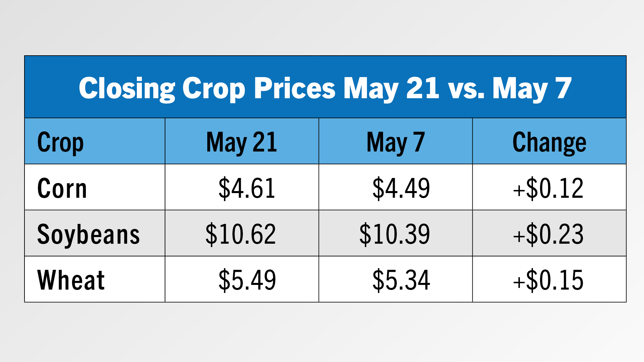
Task: Click the word 'Prices' in the title banner
Action: click(294, 88)
